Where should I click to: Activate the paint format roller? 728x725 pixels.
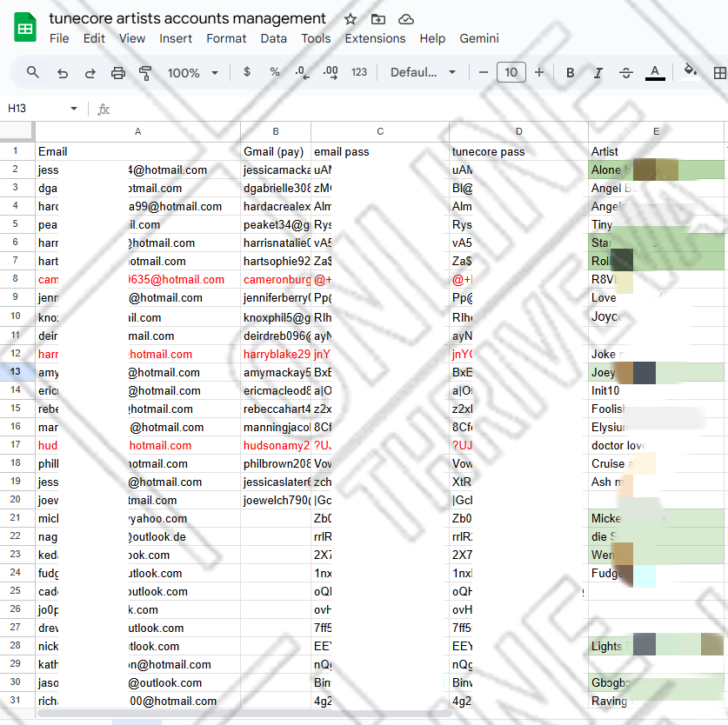[x=145, y=72]
